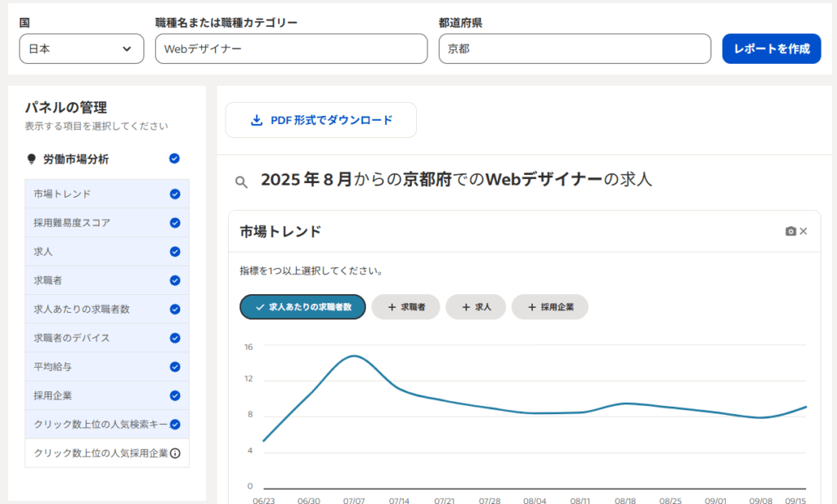
Task: Click the camera snapshot icon on 市場トレンド card
Action: [x=790, y=232]
